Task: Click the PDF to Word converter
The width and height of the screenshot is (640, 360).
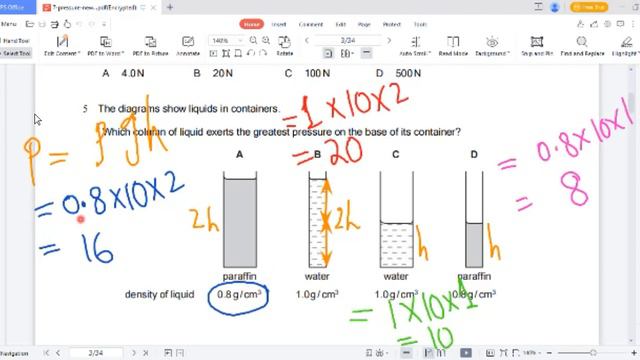Action: pyautogui.click(x=106, y=46)
